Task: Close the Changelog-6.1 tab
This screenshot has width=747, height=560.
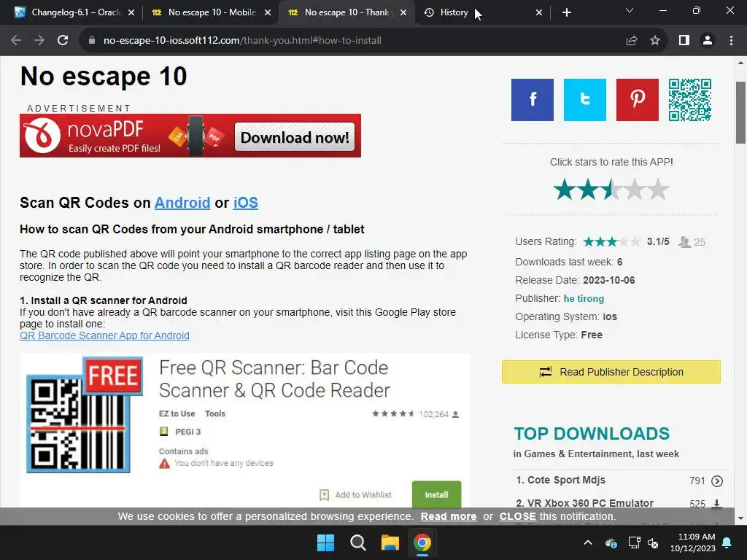Action: (x=131, y=12)
